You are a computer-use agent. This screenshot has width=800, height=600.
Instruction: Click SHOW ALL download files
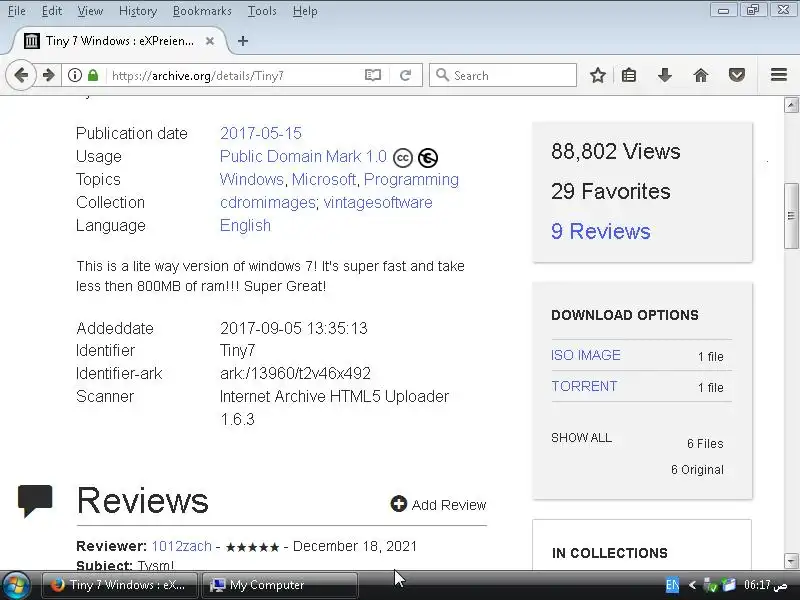(581, 438)
